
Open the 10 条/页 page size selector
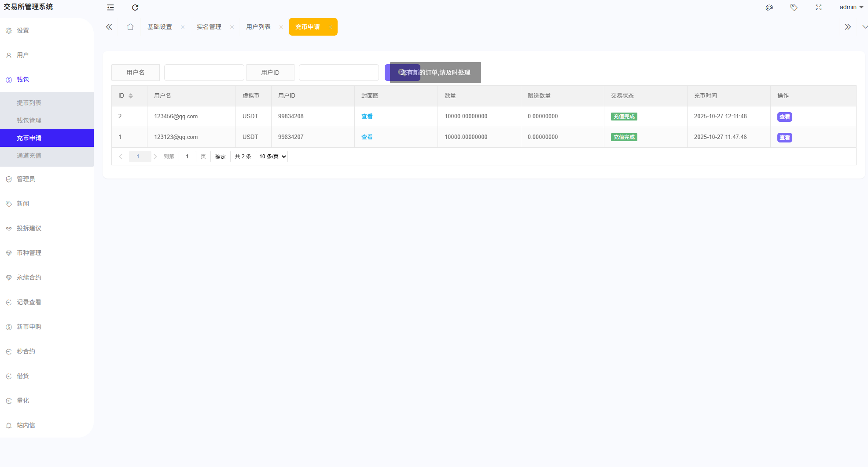pos(272,157)
